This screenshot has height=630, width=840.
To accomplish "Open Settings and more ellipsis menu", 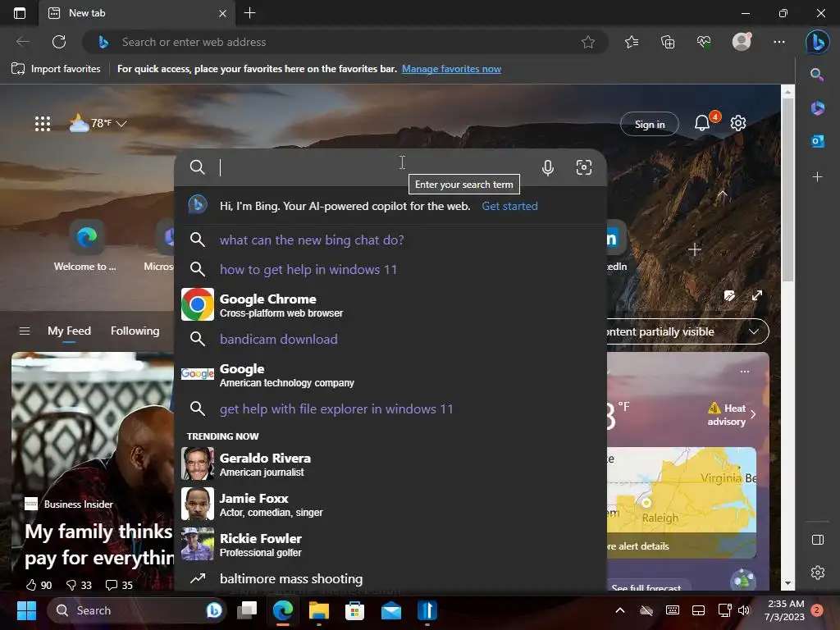I will point(779,42).
